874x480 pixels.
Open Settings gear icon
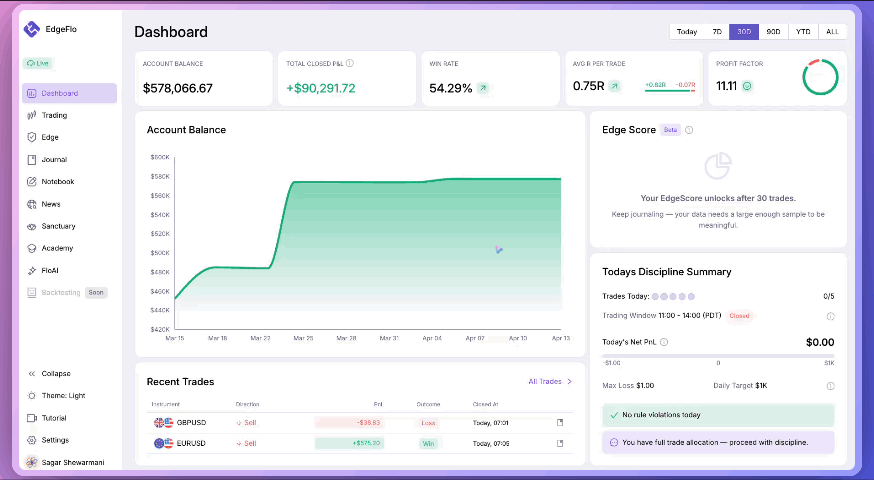(x=32, y=440)
